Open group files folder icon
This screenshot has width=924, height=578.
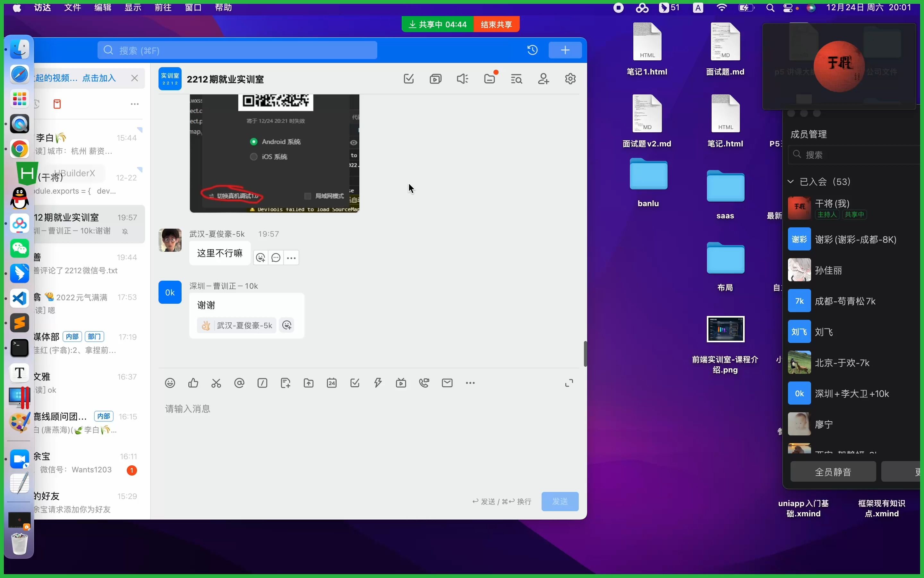tap(490, 79)
